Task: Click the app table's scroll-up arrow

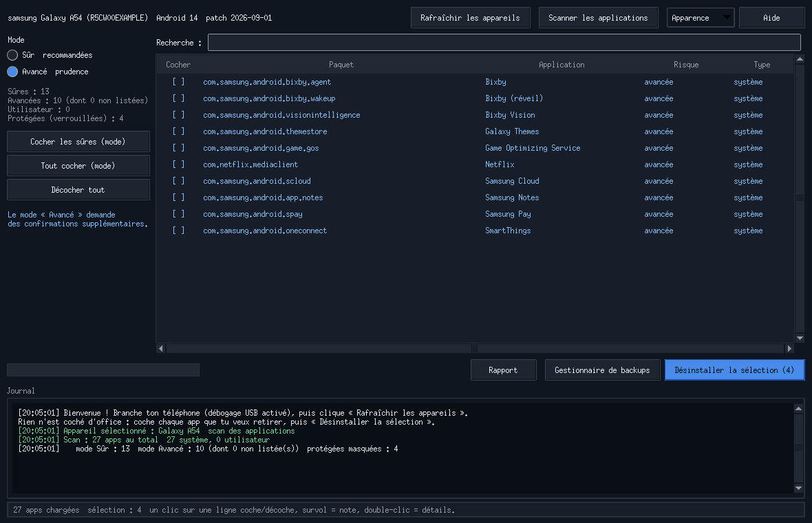Action: (x=800, y=60)
